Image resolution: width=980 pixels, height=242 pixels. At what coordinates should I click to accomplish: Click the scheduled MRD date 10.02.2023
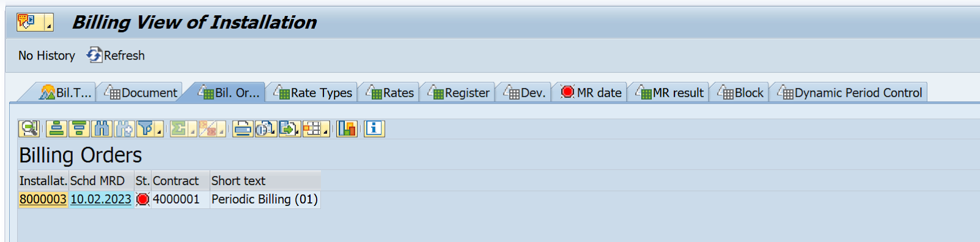pyautogui.click(x=101, y=200)
